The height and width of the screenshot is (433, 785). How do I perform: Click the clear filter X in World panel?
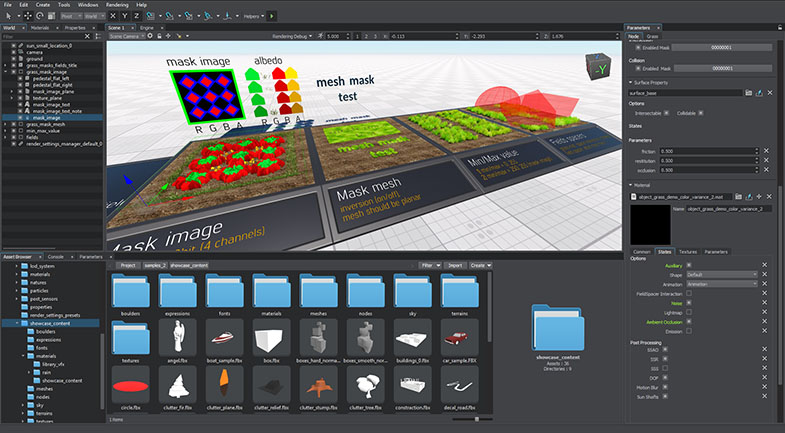tap(87, 36)
